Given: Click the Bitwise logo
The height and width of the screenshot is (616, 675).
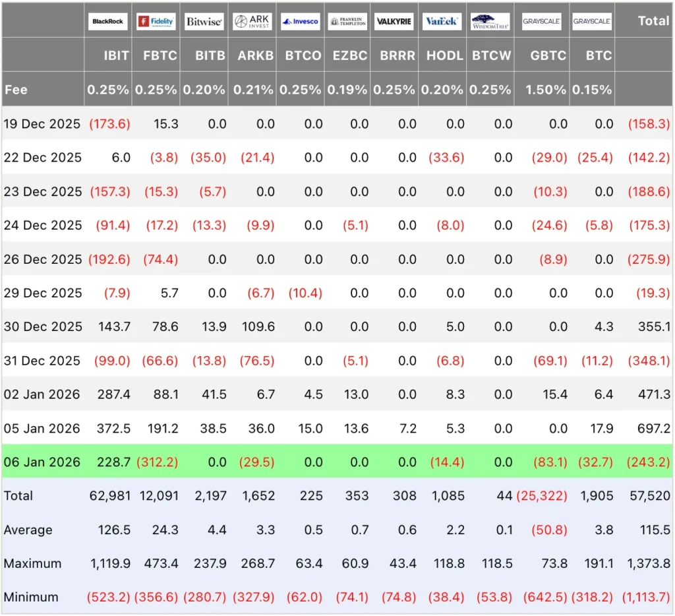Looking at the screenshot, I should (x=204, y=21).
